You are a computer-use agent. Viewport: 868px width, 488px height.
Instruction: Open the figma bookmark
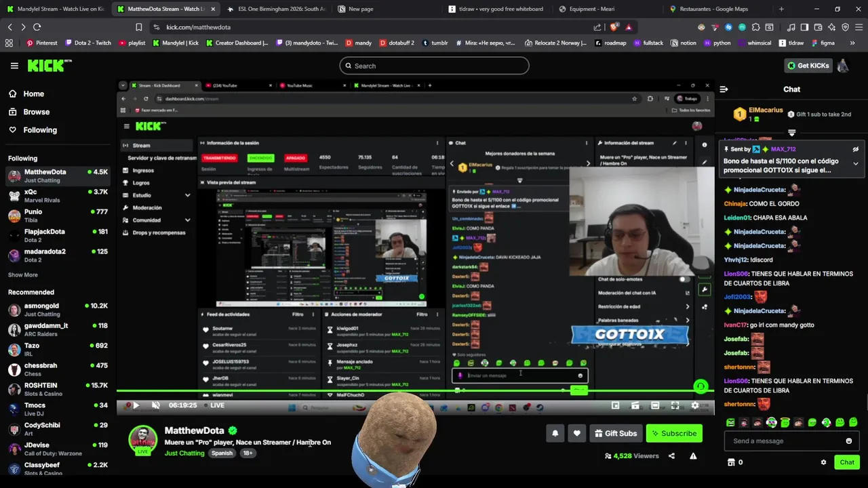tap(822, 43)
